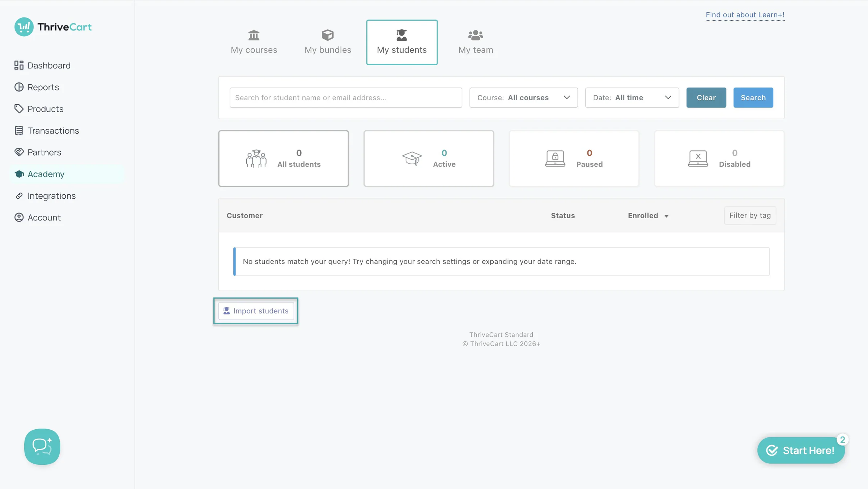
Task: Open the Find out about Learn+ link
Action: click(x=745, y=15)
